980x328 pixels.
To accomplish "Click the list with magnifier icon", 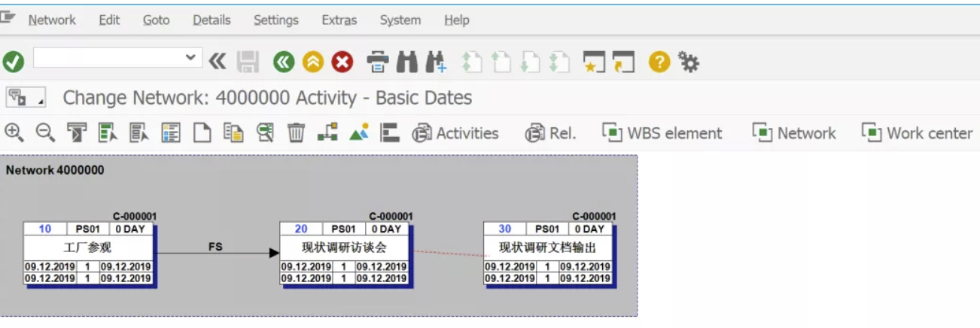I will click(x=265, y=133).
